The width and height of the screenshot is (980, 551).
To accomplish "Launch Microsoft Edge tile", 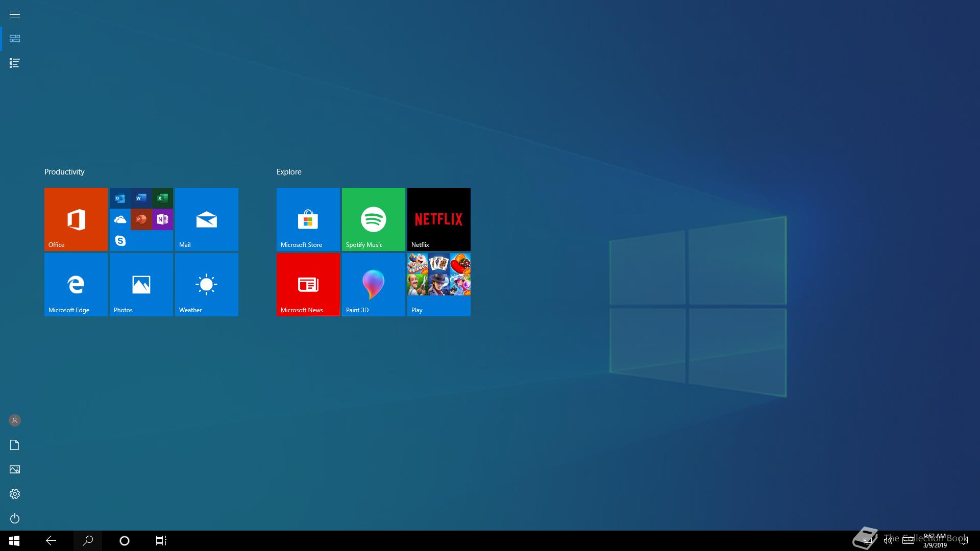I will point(76,285).
